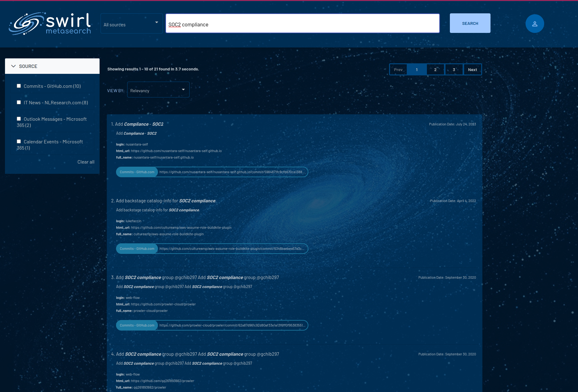Click the html_url for prowler-cloud/prowler

[163, 304]
